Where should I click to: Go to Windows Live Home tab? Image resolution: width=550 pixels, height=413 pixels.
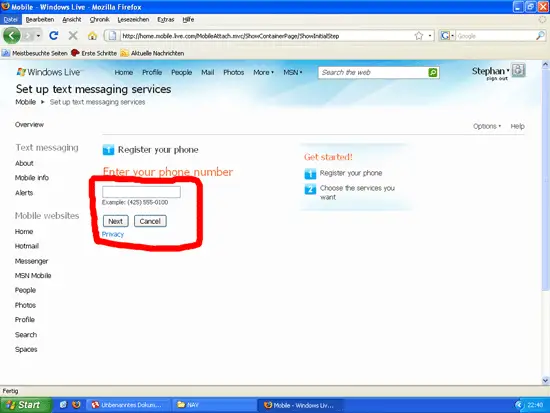123,72
